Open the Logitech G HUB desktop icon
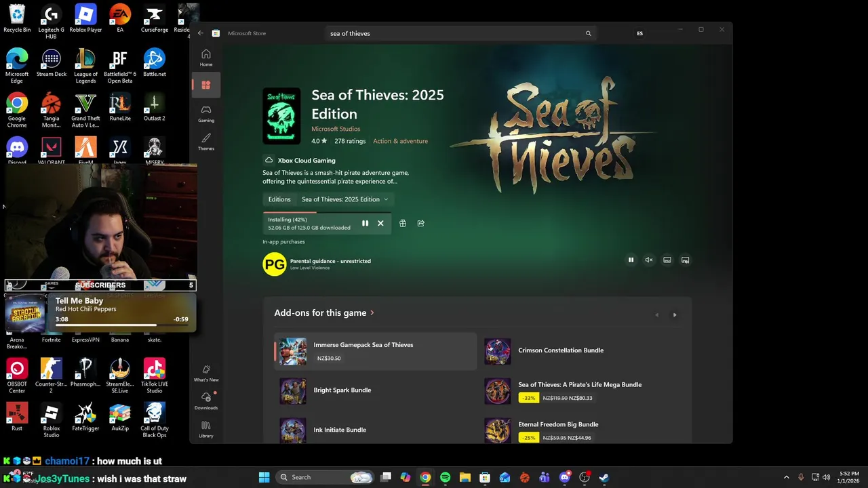 pyautogui.click(x=51, y=22)
